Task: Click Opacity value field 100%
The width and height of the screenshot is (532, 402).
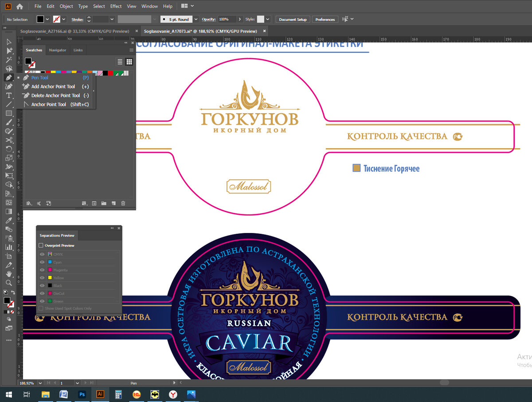Action: tap(227, 20)
